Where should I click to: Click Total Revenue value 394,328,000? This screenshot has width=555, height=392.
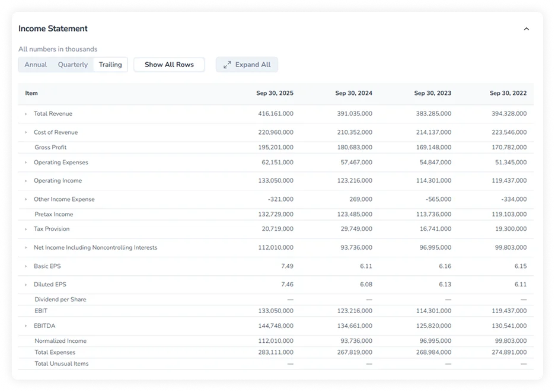point(509,114)
